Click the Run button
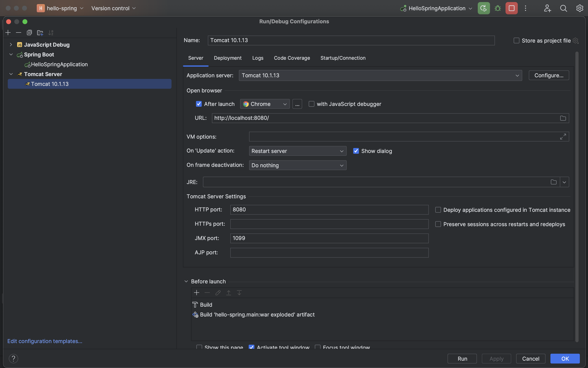The image size is (588, 368). click(x=462, y=359)
